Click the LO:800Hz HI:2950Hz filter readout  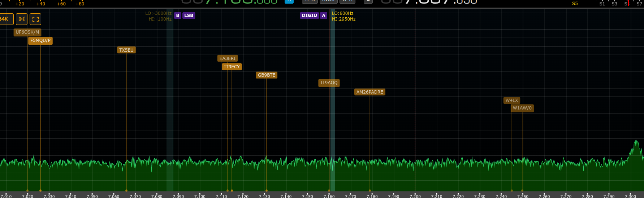click(x=343, y=16)
